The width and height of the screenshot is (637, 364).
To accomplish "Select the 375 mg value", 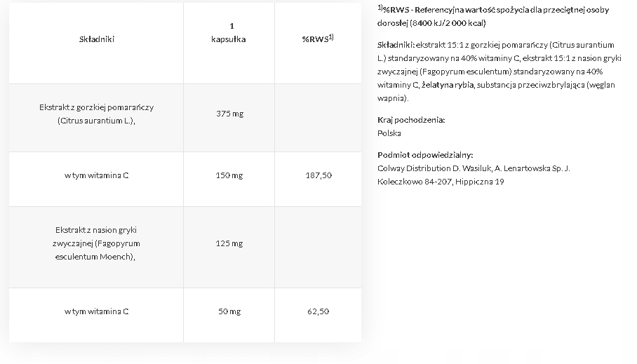I will [x=229, y=114].
